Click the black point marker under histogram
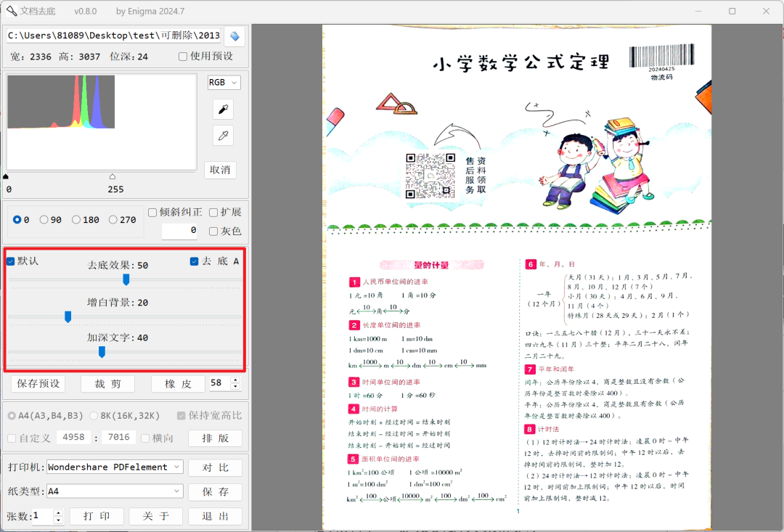This screenshot has width=784, height=532. point(7,176)
